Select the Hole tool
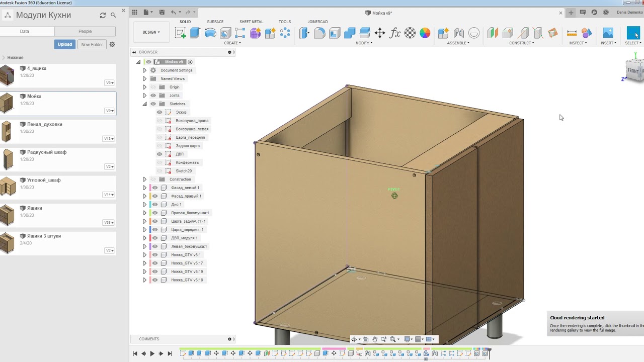The height and width of the screenshot is (362, 644). click(x=225, y=33)
